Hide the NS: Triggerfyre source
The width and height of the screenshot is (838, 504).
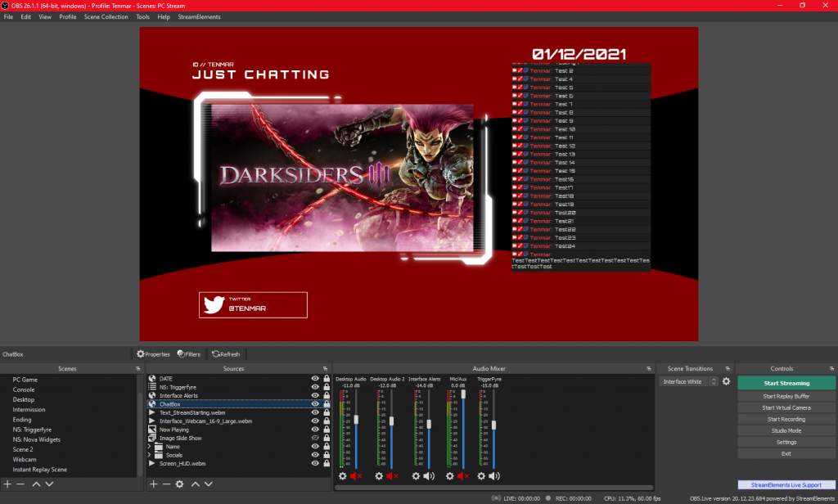point(315,387)
